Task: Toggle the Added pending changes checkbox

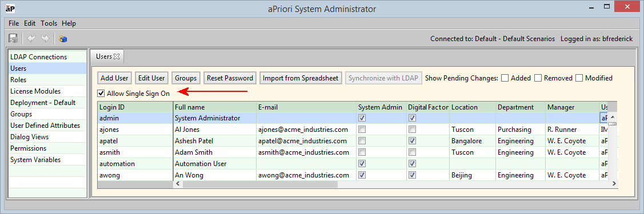Action: (x=505, y=78)
